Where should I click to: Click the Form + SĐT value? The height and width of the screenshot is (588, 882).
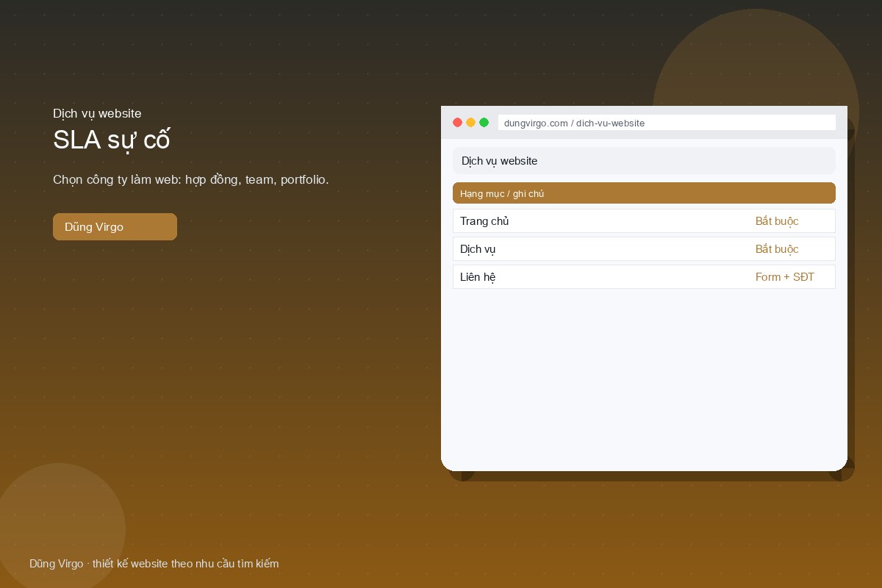click(785, 277)
